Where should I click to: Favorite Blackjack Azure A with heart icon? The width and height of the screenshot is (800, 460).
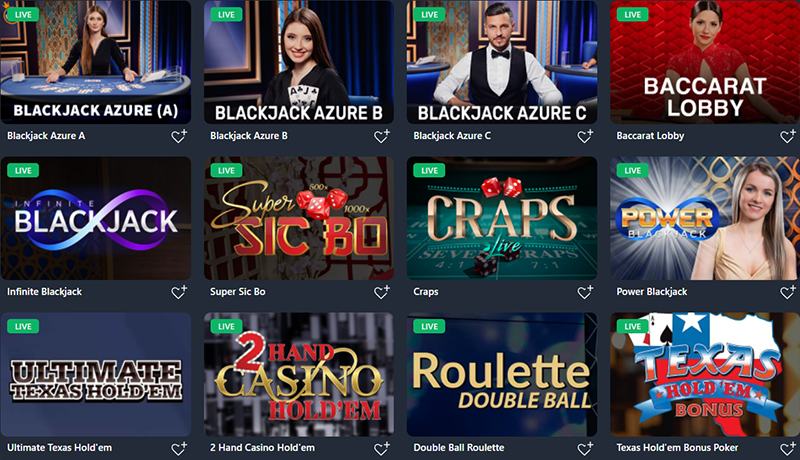(x=179, y=136)
